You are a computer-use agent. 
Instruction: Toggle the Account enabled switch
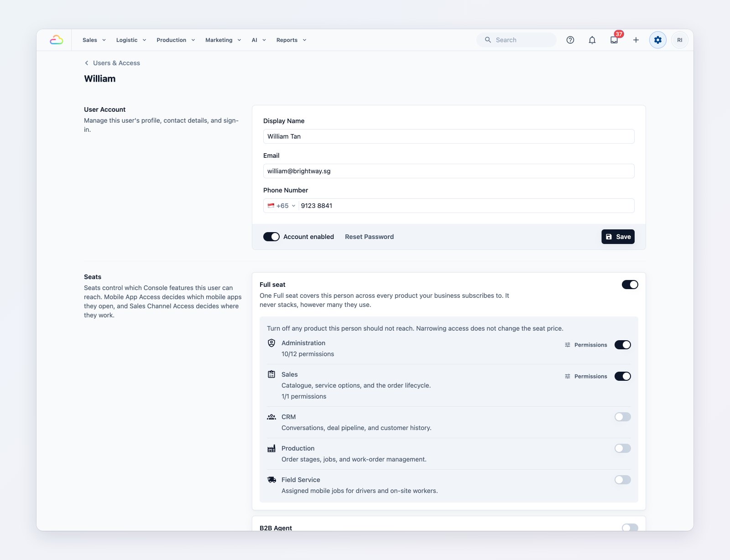pos(271,237)
